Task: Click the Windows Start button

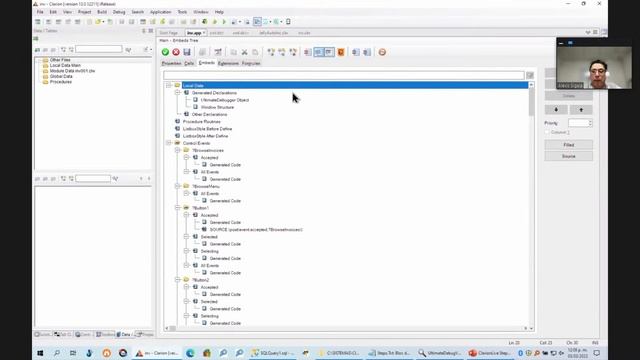Action: (40, 353)
